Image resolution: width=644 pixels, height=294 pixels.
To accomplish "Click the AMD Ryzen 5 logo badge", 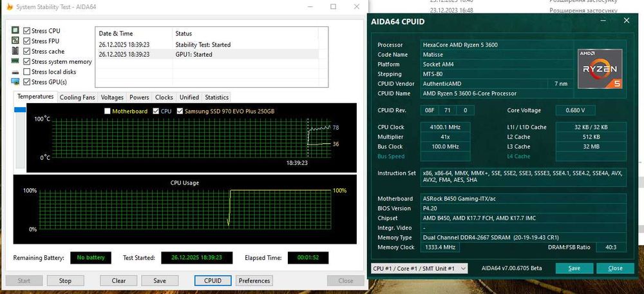I will tap(600, 69).
